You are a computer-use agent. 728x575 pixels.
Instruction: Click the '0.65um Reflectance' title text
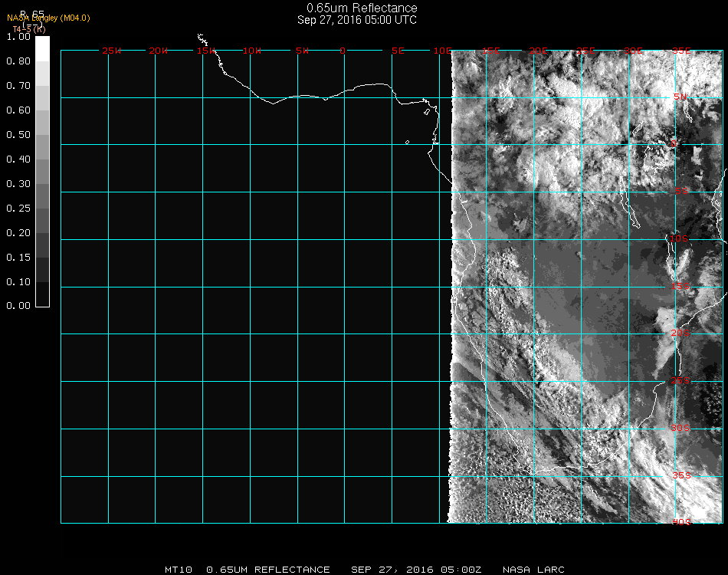tap(362, 8)
